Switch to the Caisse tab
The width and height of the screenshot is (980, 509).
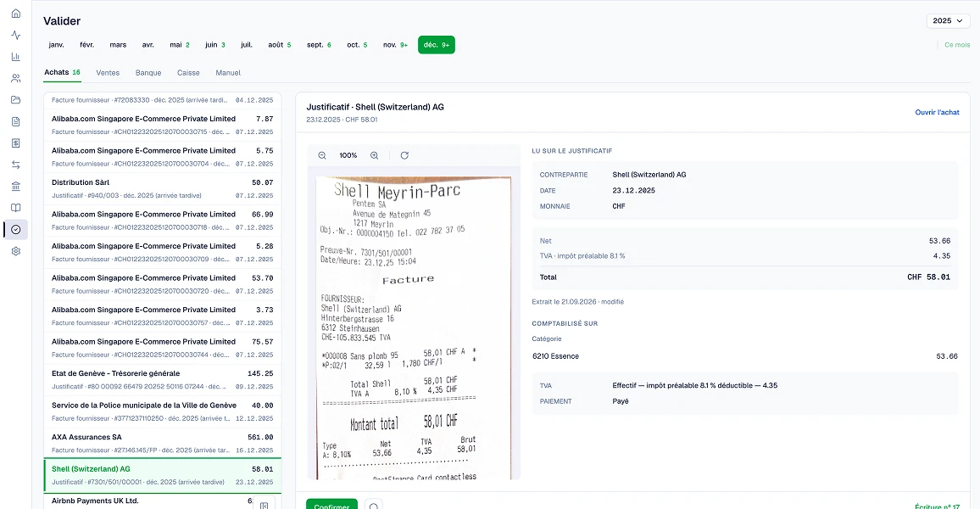point(188,73)
